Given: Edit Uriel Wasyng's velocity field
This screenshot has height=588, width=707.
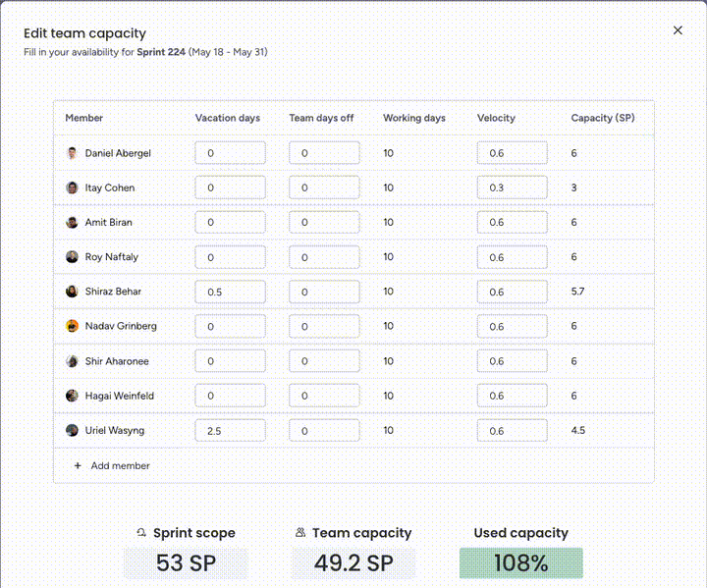Looking at the screenshot, I should click(513, 431).
